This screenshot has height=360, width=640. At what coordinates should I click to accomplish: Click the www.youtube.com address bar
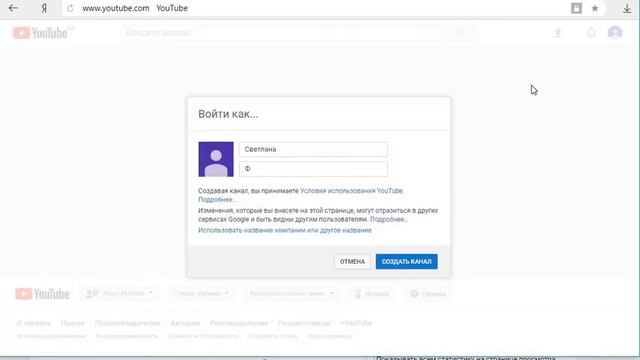click(x=116, y=8)
